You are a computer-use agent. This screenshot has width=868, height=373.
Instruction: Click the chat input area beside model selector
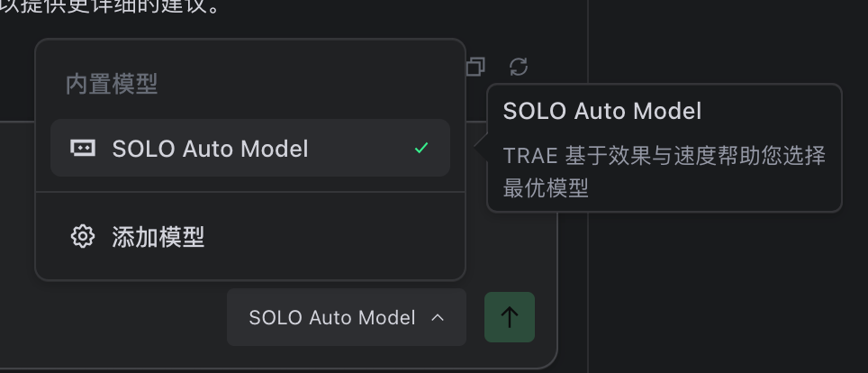117,320
